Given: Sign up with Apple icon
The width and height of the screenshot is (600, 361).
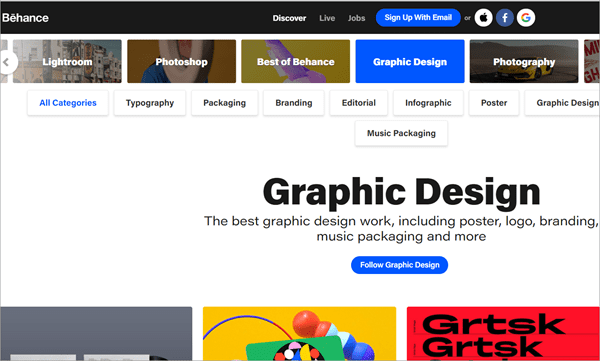Looking at the screenshot, I should tap(484, 18).
